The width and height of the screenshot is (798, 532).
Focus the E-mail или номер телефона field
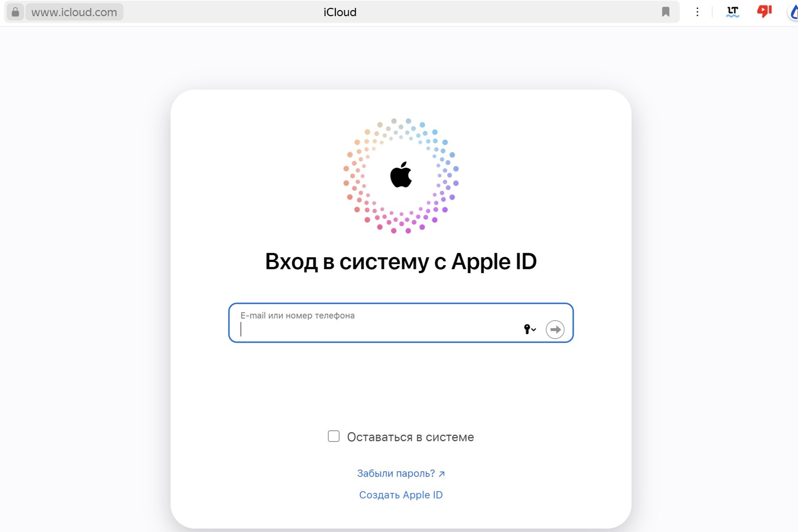point(401,323)
